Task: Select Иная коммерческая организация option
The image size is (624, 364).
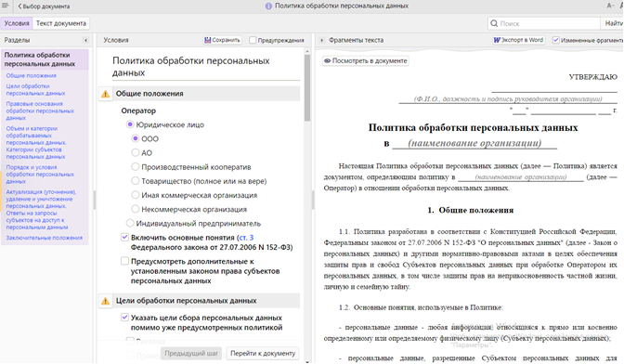Action: [136, 195]
